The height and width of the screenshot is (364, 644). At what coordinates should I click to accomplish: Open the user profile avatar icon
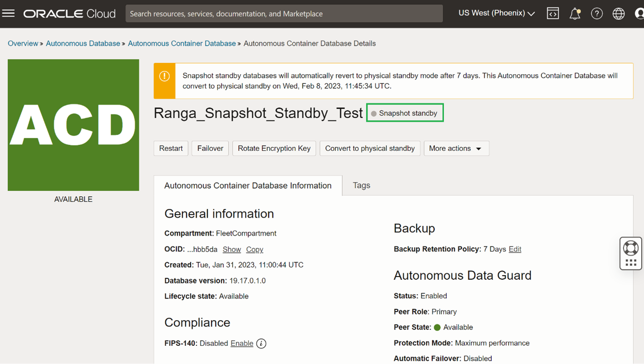click(x=639, y=13)
